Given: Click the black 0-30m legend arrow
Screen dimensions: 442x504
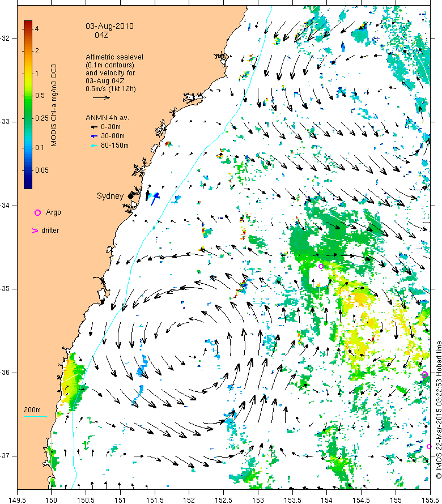Looking at the screenshot, I should click(x=94, y=127).
